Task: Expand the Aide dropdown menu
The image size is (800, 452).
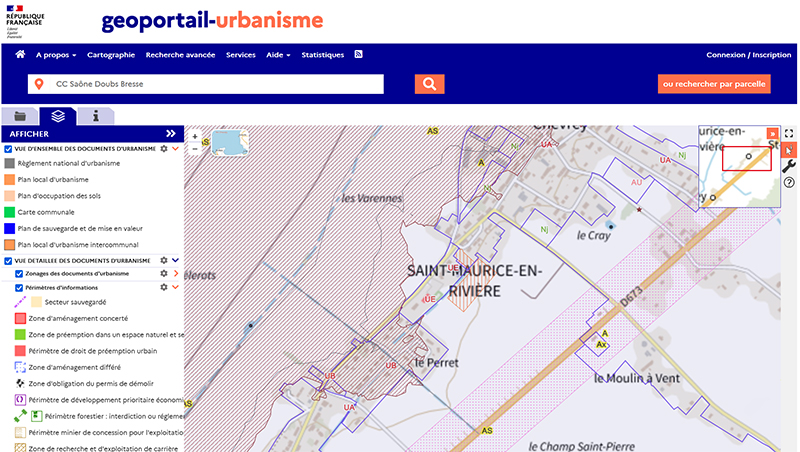Action: [277, 55]
